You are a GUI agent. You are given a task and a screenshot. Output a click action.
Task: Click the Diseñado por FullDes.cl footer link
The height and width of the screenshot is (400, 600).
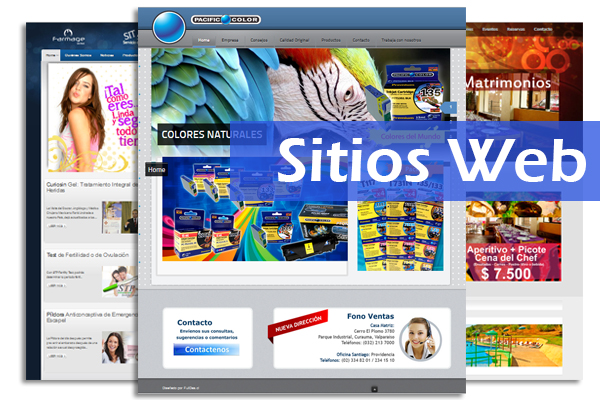click(180, 388)
